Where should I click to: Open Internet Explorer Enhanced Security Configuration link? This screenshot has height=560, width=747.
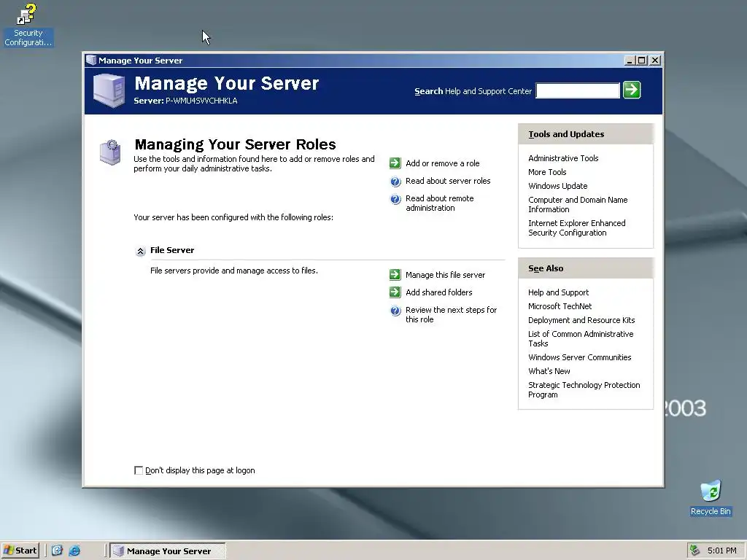577,227
